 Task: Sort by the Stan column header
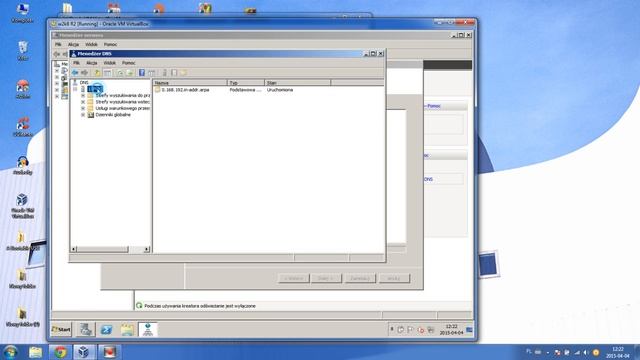pyautogui.click(x=298, y=82)
